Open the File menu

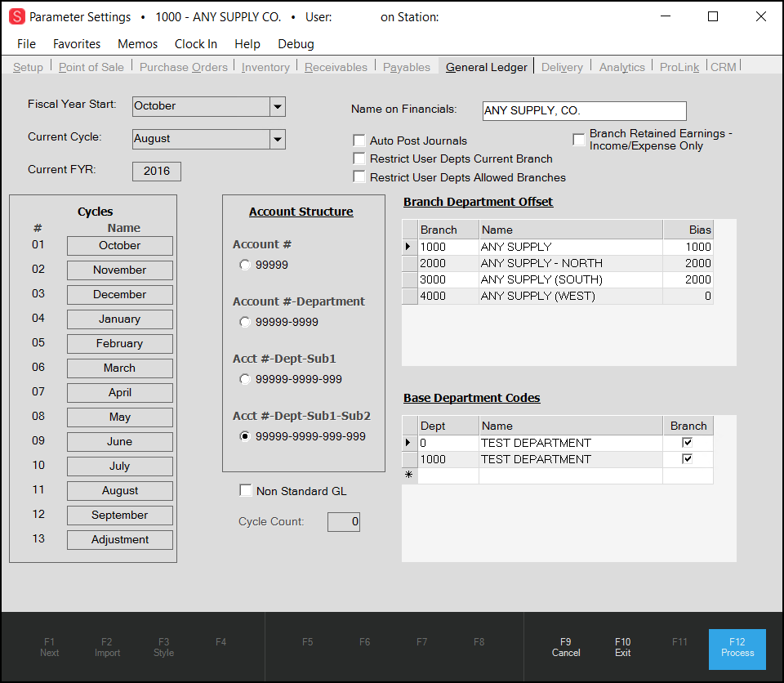pos(26,44)
